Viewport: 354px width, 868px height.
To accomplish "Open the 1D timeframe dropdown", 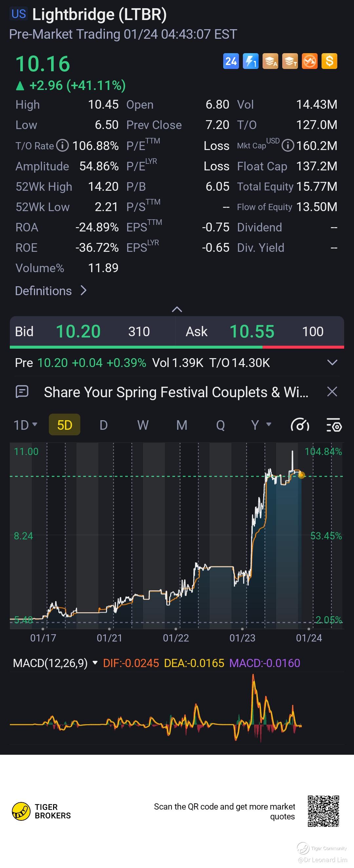I will click(25, 425).
